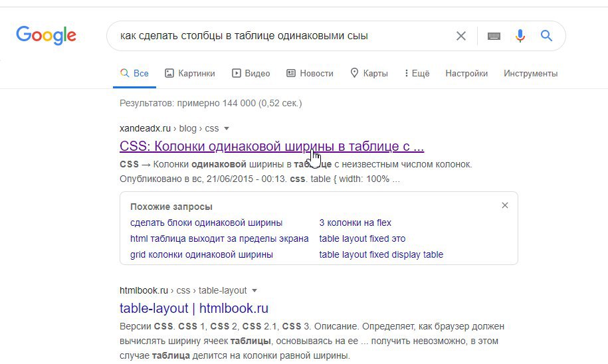The image size is (608, 364).
Task: Click the xandeadx.ru › blog › css breadcrumb
Action: [x=169, y=128]
